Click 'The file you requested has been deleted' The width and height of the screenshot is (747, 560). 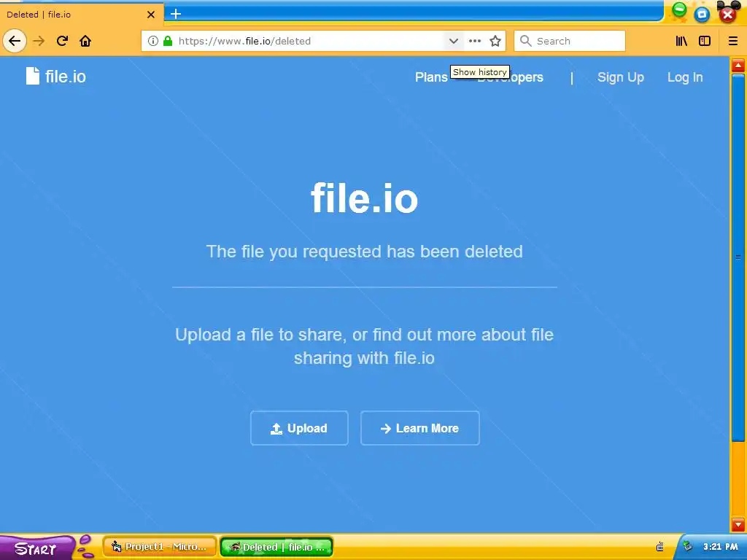tap(365, 252)
